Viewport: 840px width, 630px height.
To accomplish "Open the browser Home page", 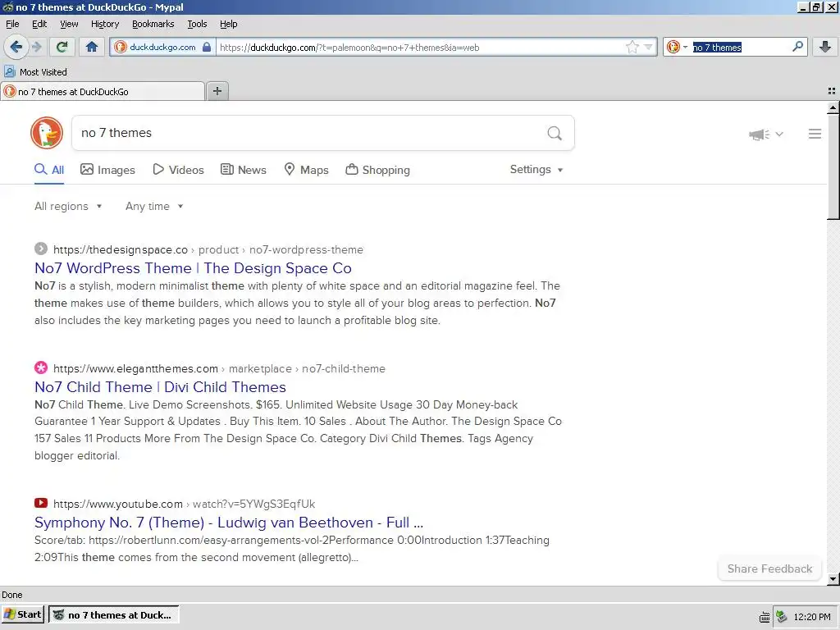I will (x=92, y=47).
